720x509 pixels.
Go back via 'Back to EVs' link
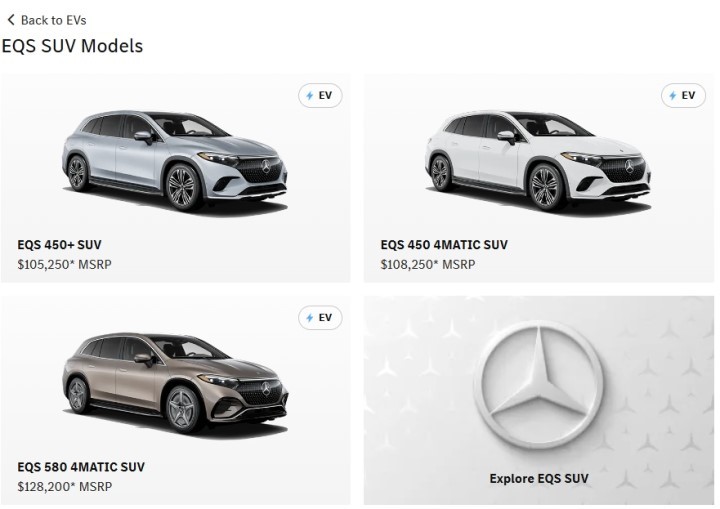coord(47,20)
